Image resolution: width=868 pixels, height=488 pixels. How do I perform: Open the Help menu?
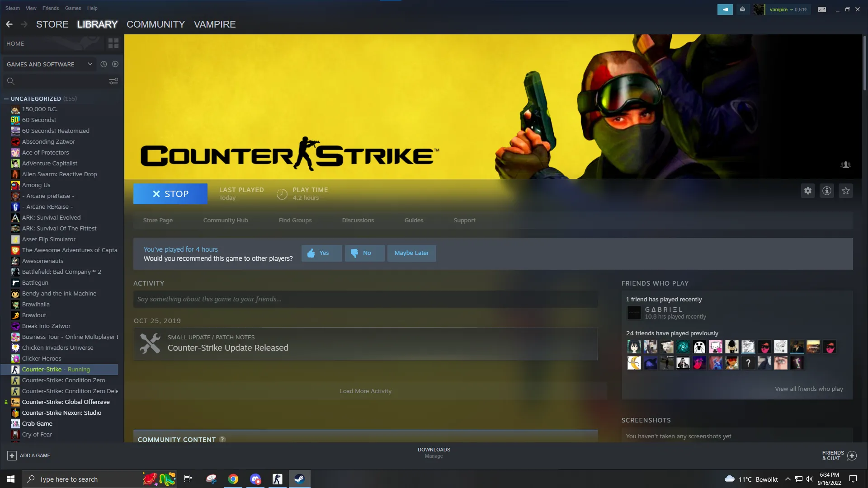click(x=92, y=8)
